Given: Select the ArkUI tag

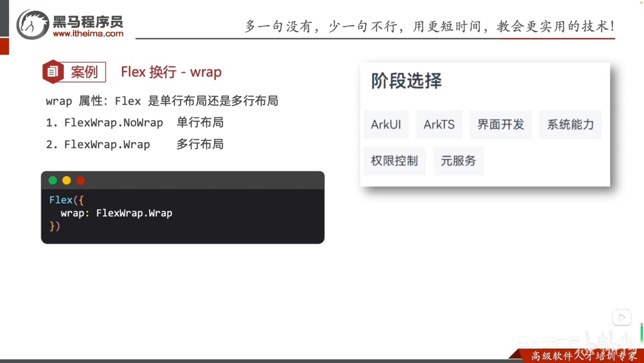Looking at the screenshot, I should tap(386, 124).
